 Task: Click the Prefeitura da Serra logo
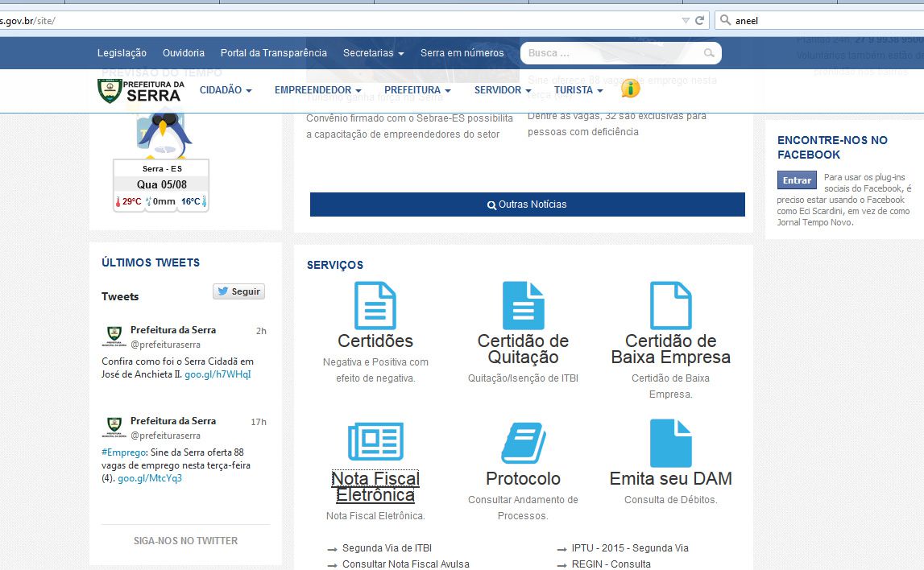[140, 90]
